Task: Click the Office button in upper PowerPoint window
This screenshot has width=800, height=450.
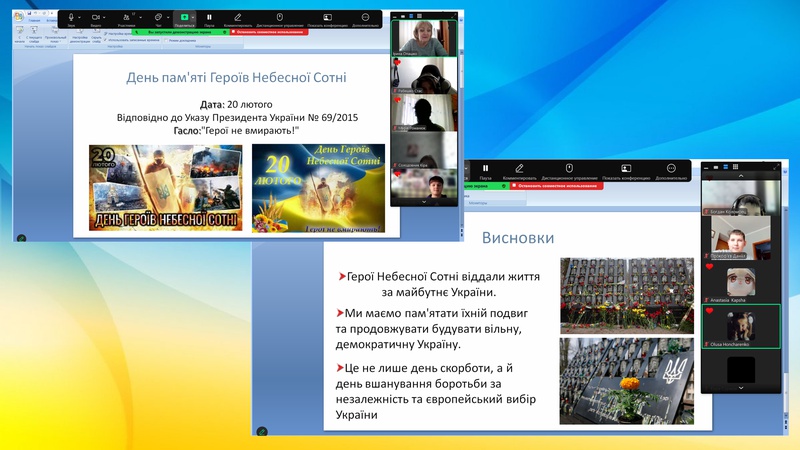Action: tap(19, 17)
